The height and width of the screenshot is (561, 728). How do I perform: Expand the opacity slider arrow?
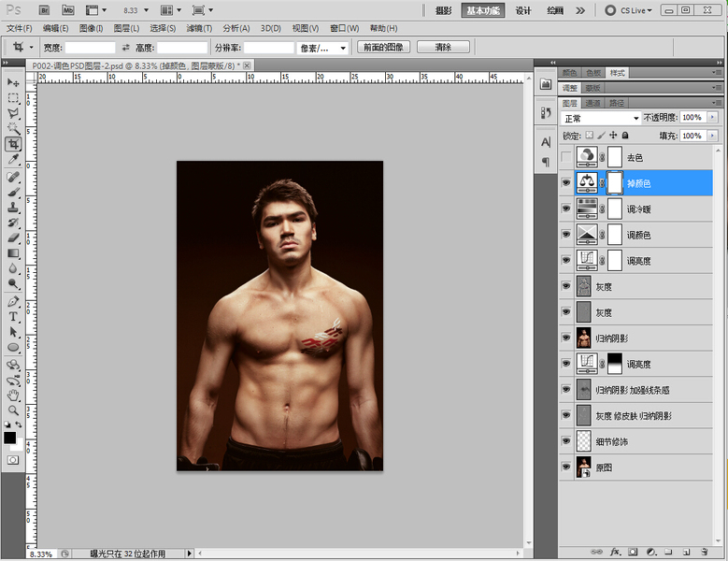click(x=713, y=118)
